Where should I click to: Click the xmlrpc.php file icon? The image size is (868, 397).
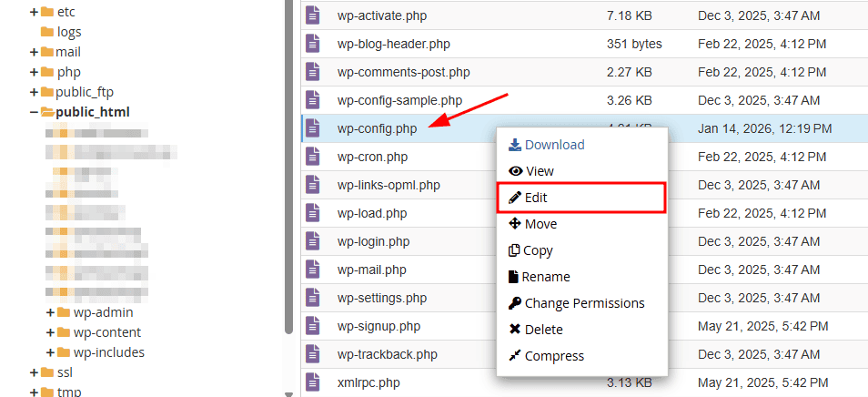tap(313, 382)
